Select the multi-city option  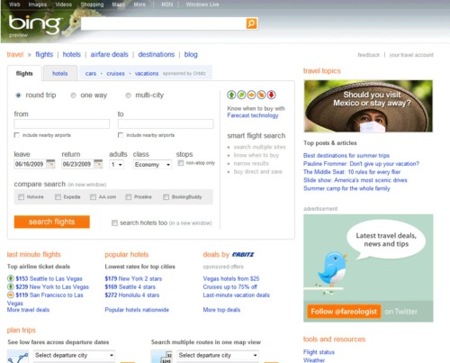click(x=128, y=95)
